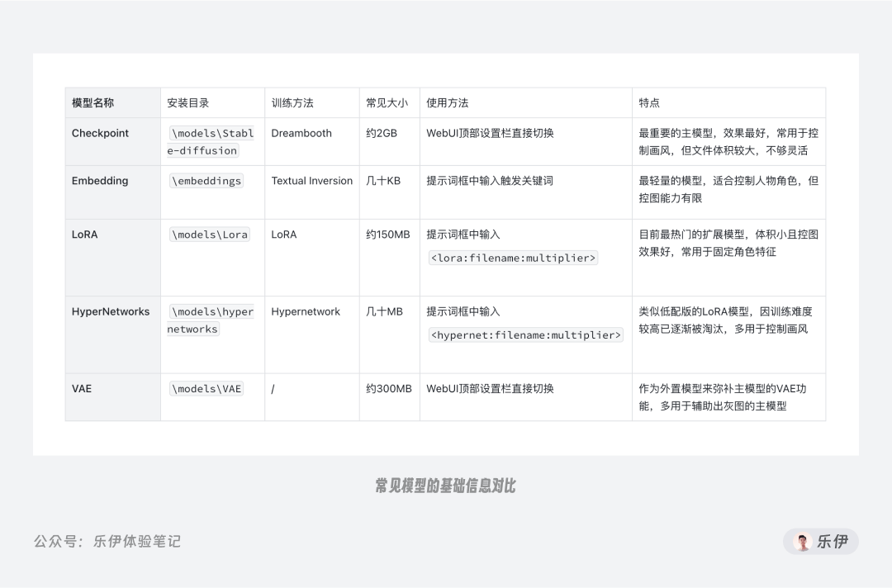Select the 模型名称 column header

(x=112, y=103)
